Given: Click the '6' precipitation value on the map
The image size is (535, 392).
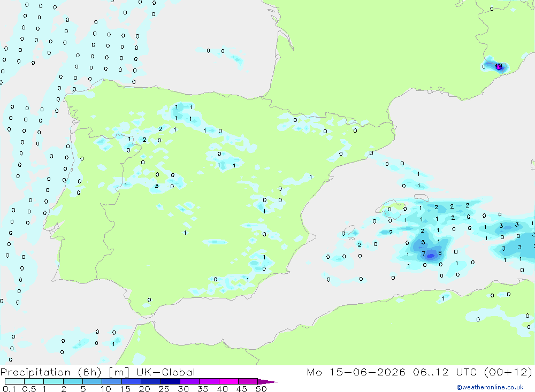Looking at the screenshot, I should coord(440,253).
